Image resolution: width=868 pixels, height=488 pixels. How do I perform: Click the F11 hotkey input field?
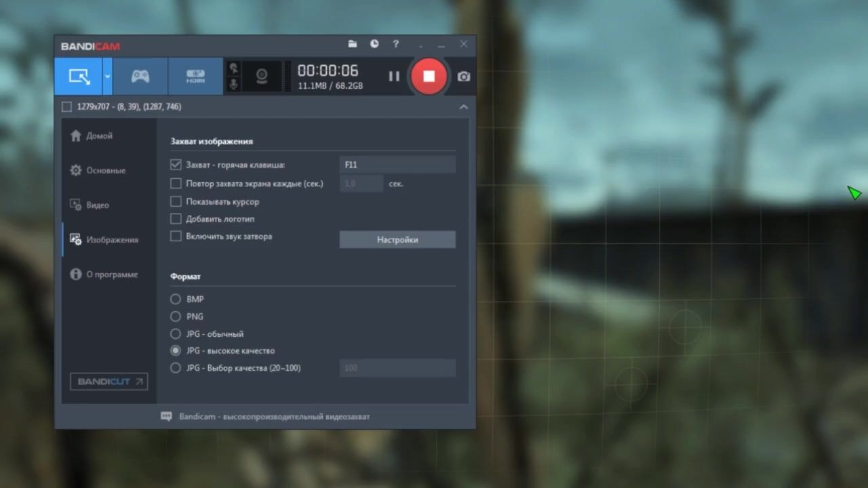coord(397,165)
